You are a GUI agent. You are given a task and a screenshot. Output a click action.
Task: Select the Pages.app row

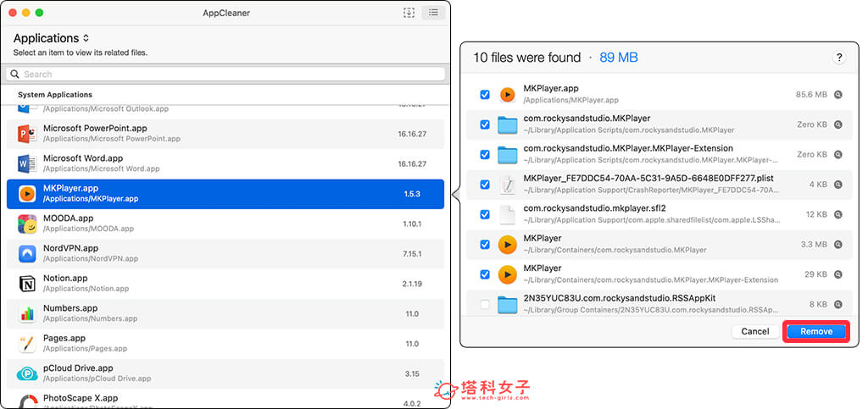click(225, 343)
